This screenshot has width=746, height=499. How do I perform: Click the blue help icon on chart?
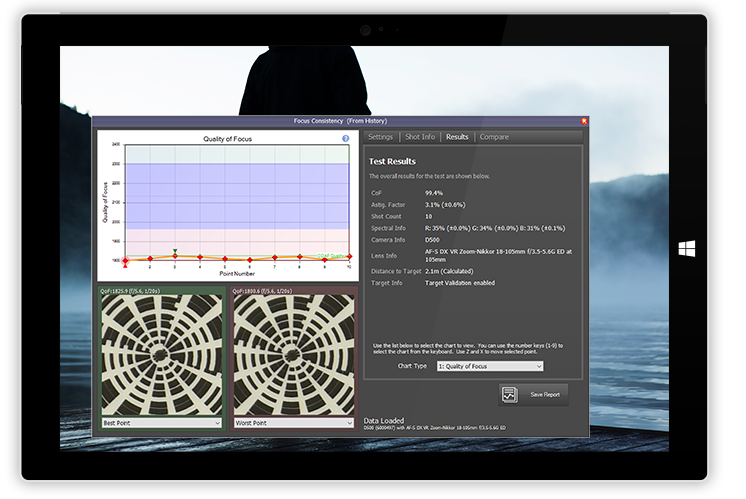(345, 139)
